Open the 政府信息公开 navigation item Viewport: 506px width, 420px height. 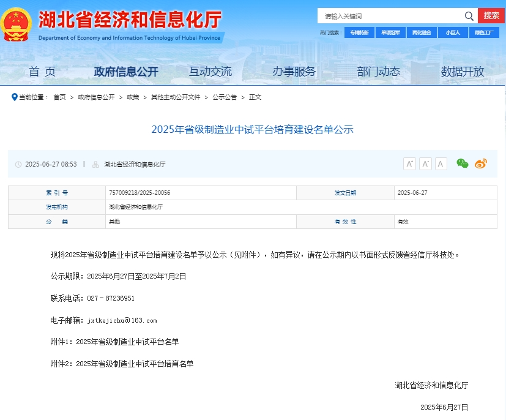pyautogui.click(x=126, y=72)
